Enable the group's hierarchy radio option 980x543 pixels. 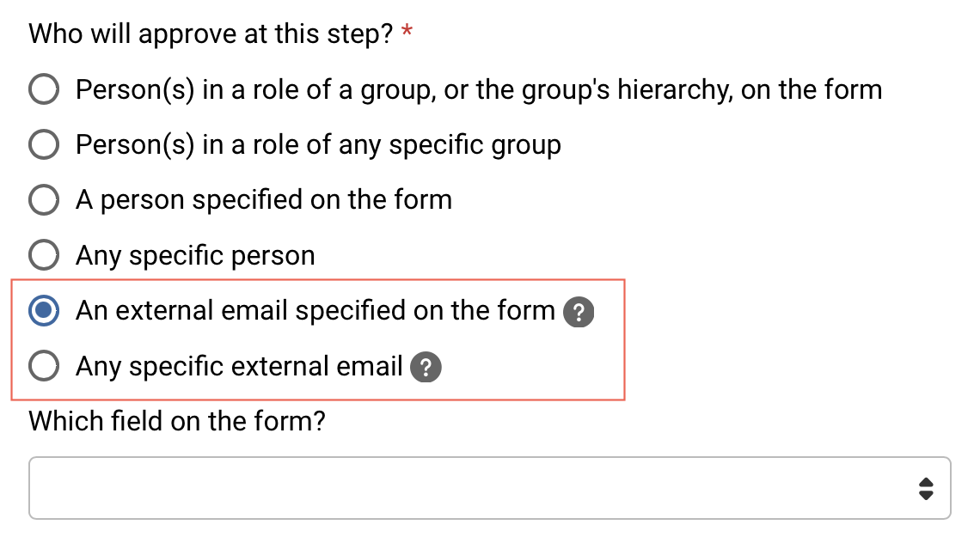point(43,89)
